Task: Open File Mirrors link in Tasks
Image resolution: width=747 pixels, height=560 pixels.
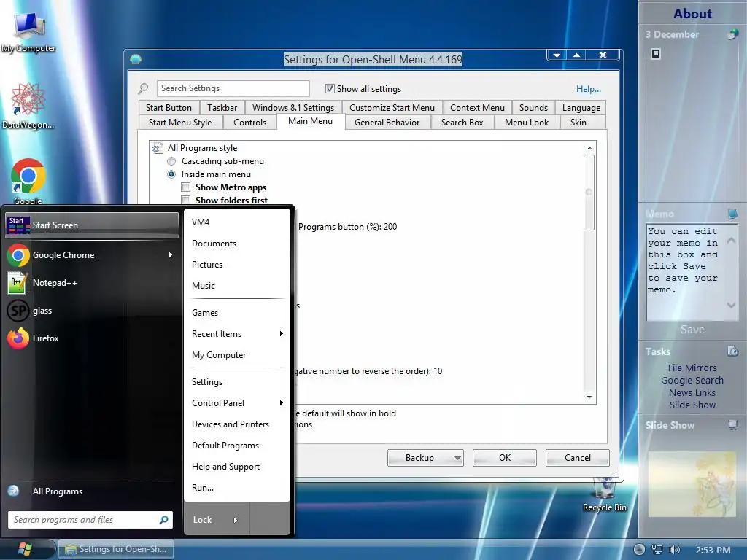Action: pos(692,367)
